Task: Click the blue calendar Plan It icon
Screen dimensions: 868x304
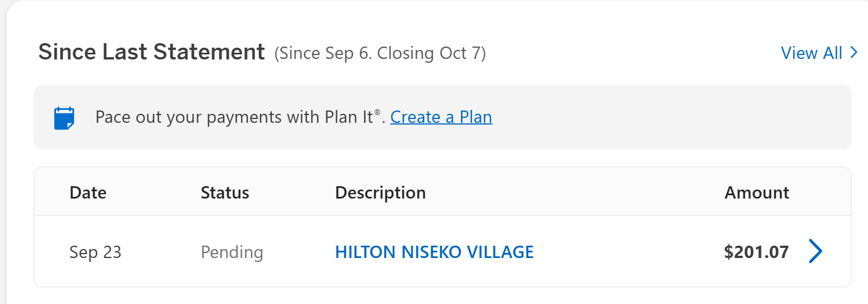Action: [64, 118]
